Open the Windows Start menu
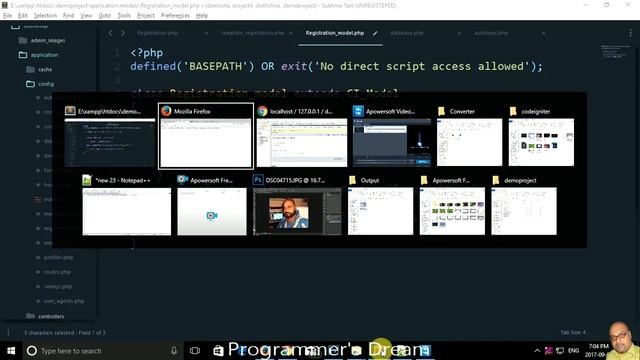The image size is (640, 360). pos(11,351)
